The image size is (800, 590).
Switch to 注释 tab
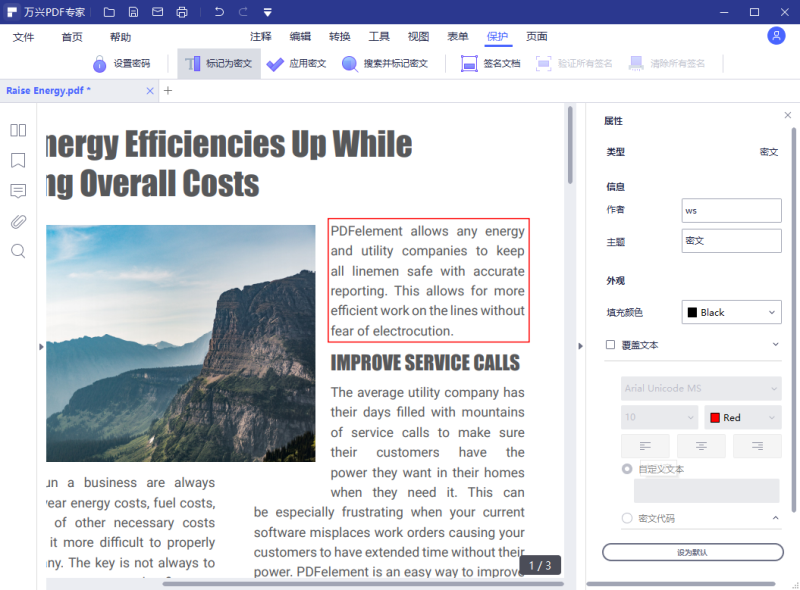261,36
